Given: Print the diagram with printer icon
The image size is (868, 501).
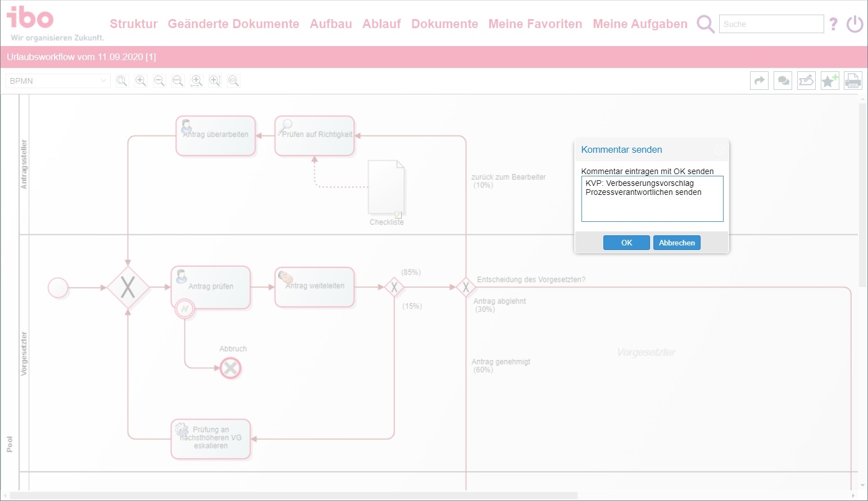Looking at the screenshot, I should click(853, 81).
